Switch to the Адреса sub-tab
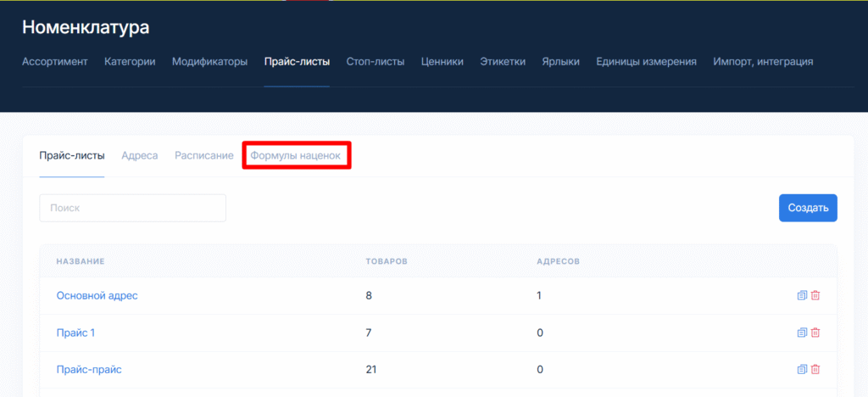The image size is (868, 397). click(139, 156)
